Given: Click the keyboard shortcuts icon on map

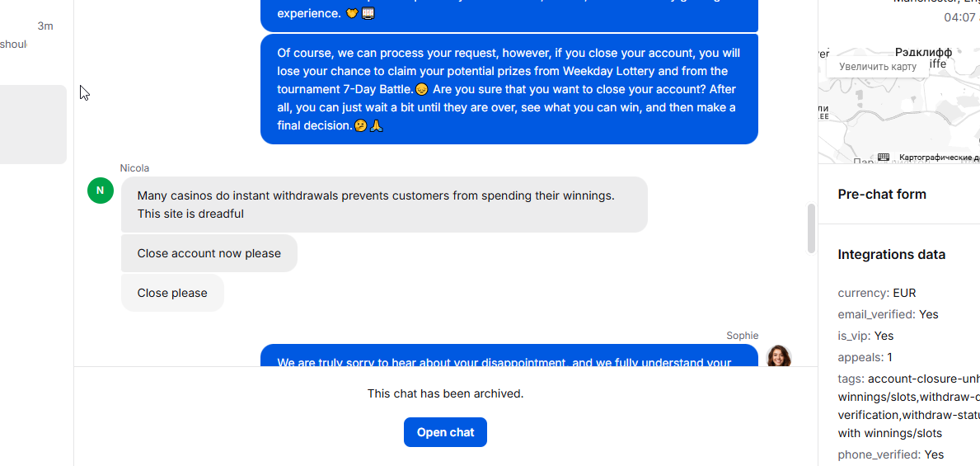Looking at the screenshot, I should point(883,157).
